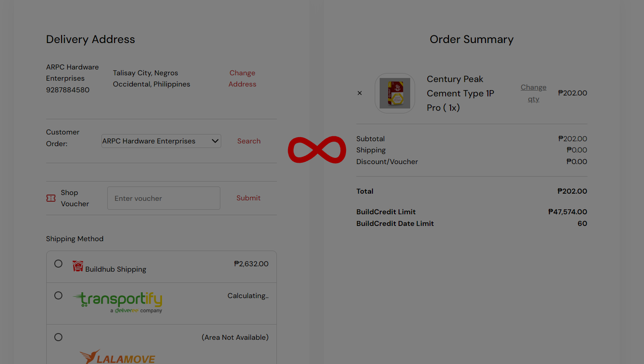This screenshot has height=364, width=644.
Task: Click the Century Peak Cement product name
Action: tap(460, 93)
